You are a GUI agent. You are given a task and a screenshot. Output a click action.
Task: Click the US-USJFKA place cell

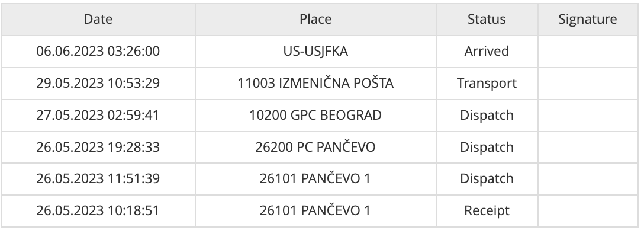pos(315,52)
